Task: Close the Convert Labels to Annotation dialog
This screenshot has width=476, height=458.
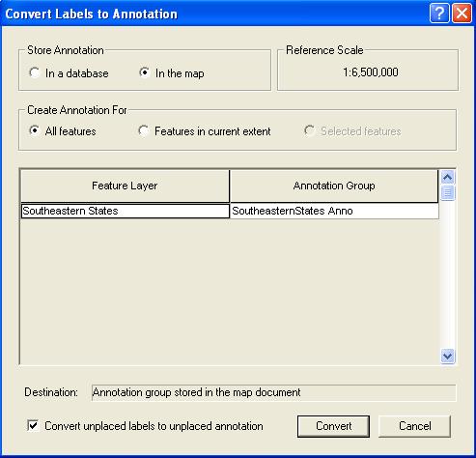Action: (462, 14)
